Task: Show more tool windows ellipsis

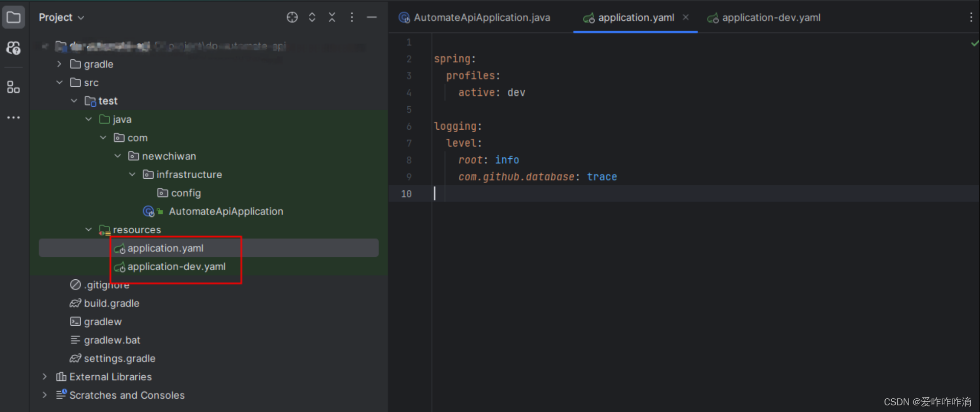Action: 14,117
